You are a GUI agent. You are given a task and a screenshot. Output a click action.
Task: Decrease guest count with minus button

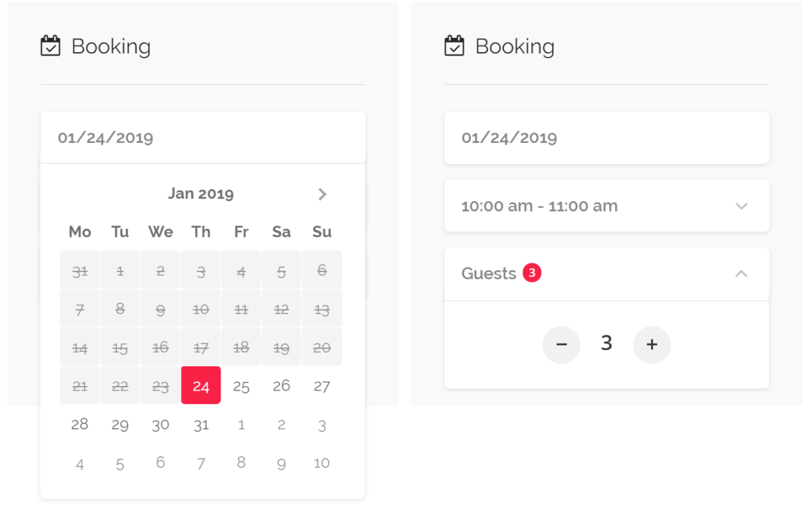(x=561, y=345)
